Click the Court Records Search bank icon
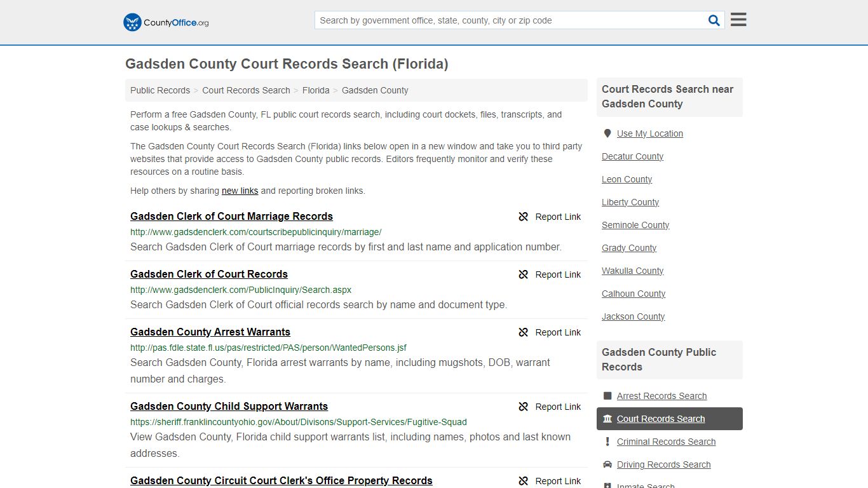The height and width of the screenshot is (488, 868). [x=607, y=418]
